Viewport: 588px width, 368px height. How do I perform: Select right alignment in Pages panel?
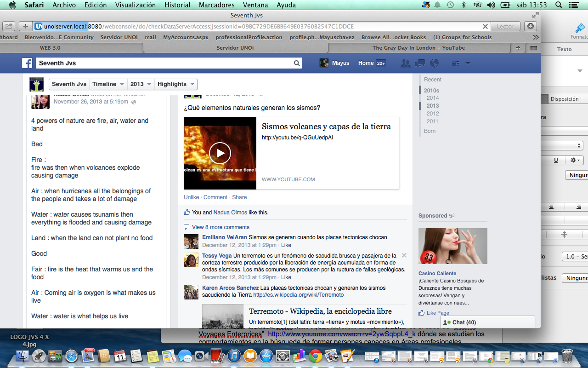(579, 207)
